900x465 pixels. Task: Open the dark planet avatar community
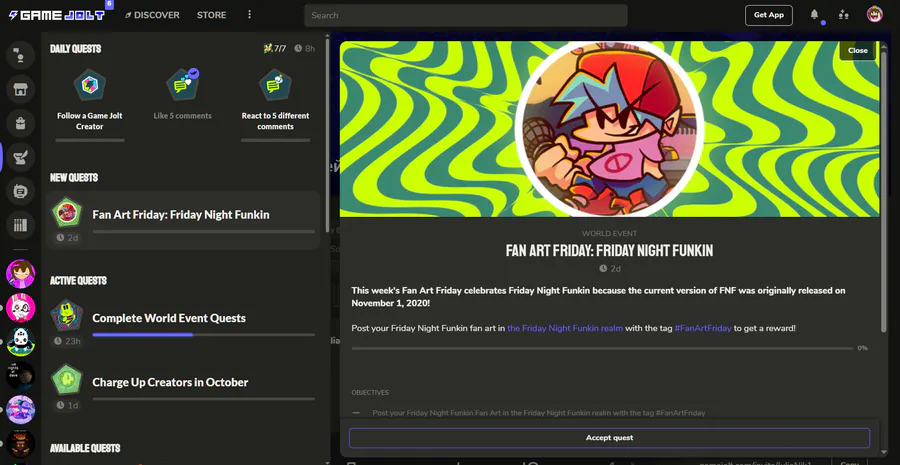20,376
